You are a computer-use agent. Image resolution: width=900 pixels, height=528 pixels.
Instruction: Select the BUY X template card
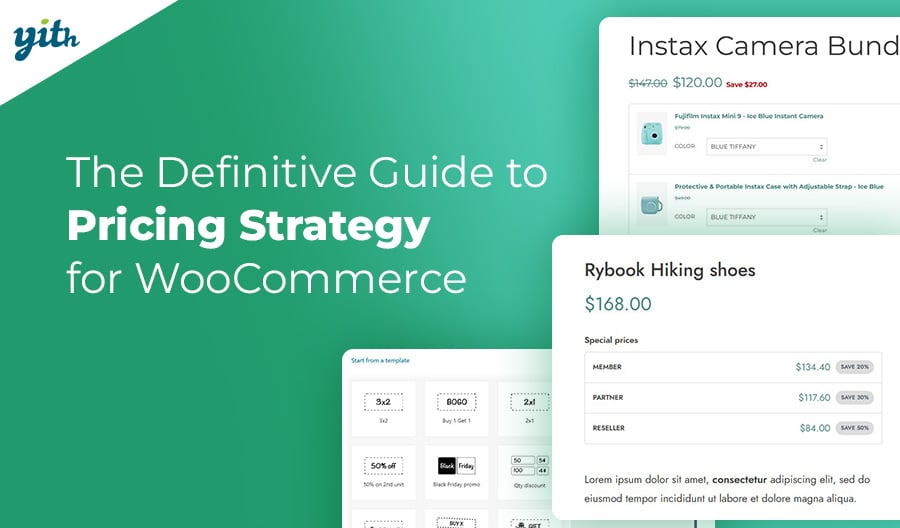[x=456, y=519]
